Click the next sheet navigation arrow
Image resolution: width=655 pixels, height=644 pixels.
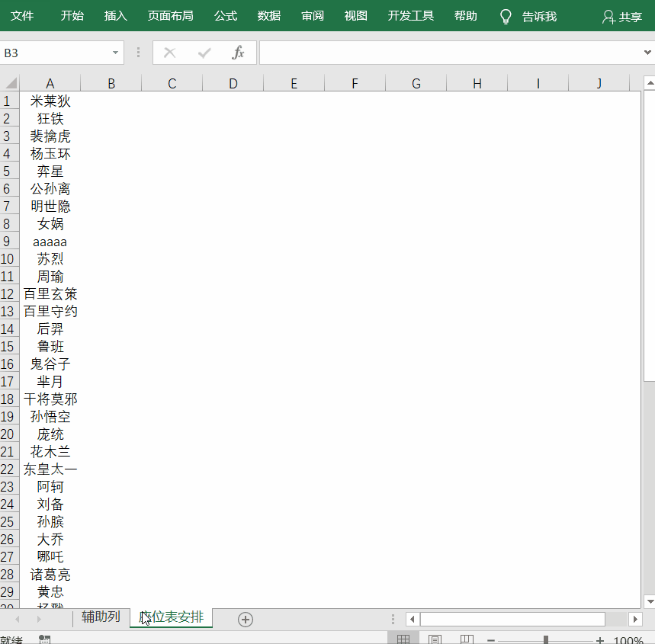coord(38,619)
